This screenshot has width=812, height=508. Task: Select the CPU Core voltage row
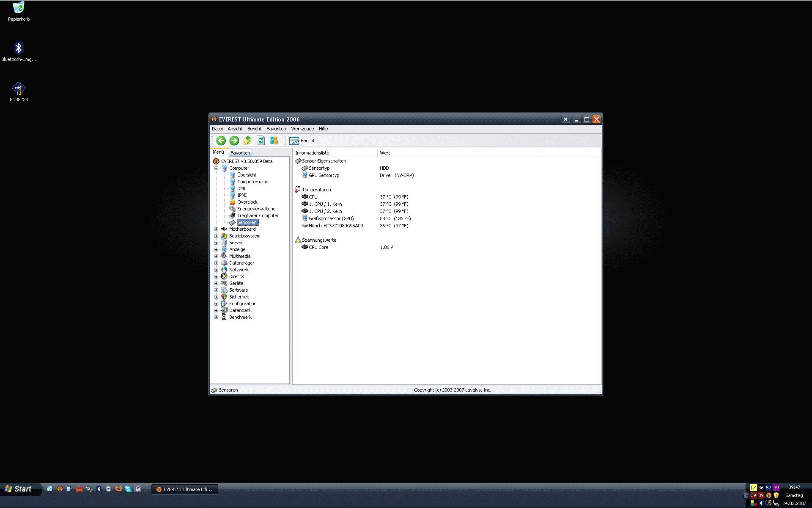click(446, 247)
